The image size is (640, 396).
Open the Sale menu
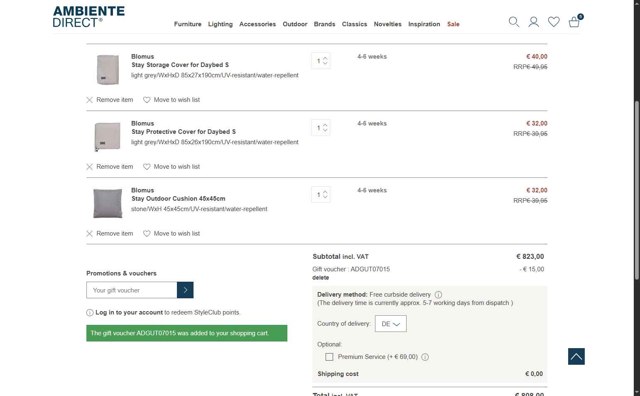pos(453,24)
